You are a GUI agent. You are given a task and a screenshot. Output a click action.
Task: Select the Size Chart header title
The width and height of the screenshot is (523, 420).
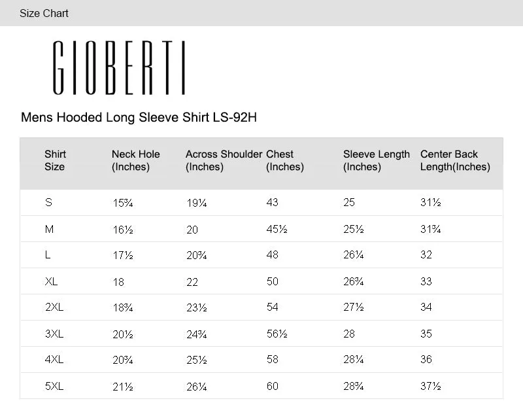44,13
